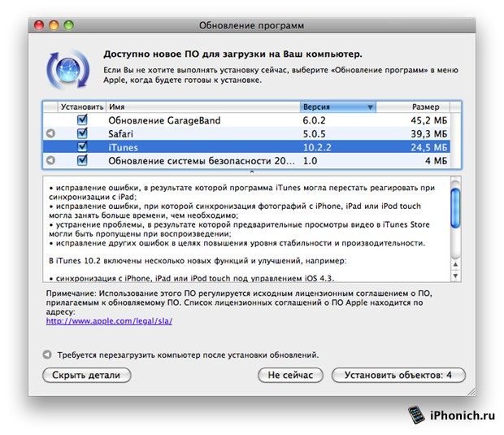Click the pane splitter handle below list
Image resolution: width=504 pixels, height=435 pixels.
tap(252, 172)
